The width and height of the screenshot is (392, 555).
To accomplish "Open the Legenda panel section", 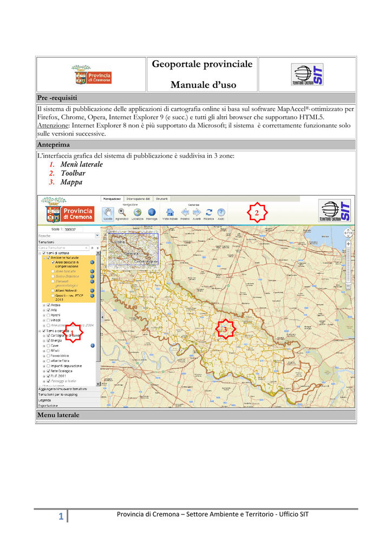I will click(x=69, y=401).
